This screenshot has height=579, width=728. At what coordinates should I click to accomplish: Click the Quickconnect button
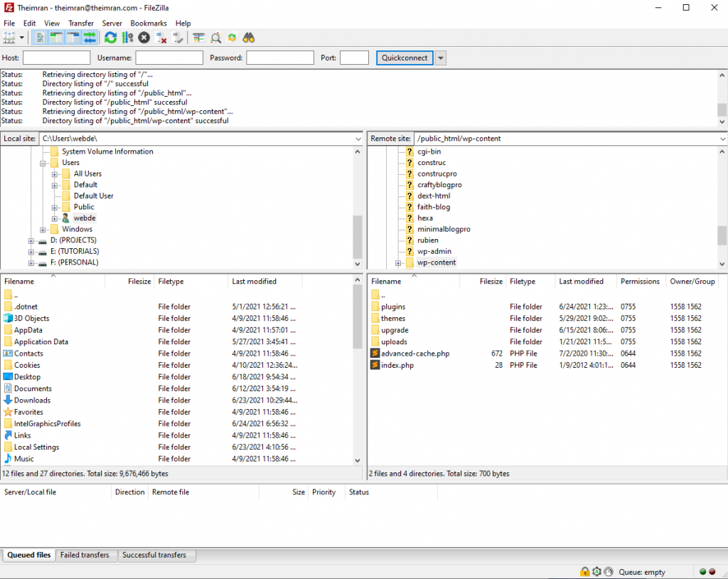(x=405, y=58)
